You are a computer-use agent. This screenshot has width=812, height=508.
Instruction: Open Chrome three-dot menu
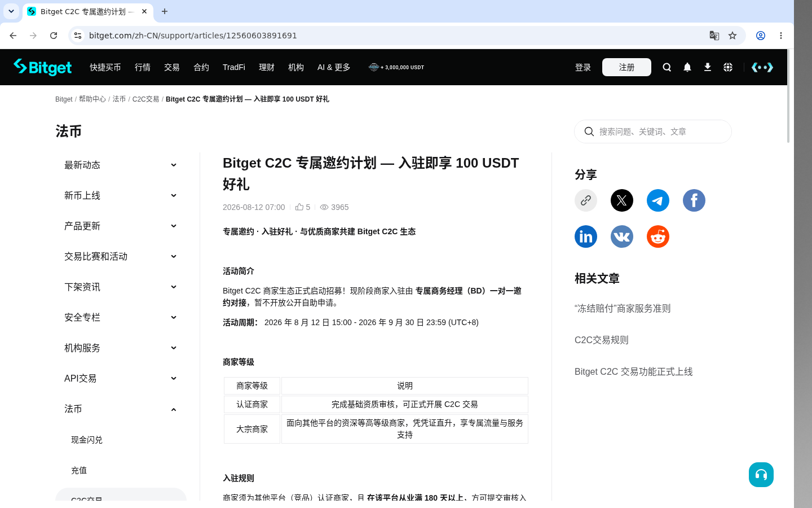click(x=781, y=36)
